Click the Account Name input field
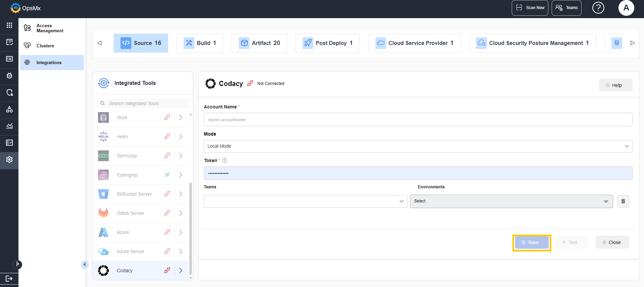 coord(418,119)
